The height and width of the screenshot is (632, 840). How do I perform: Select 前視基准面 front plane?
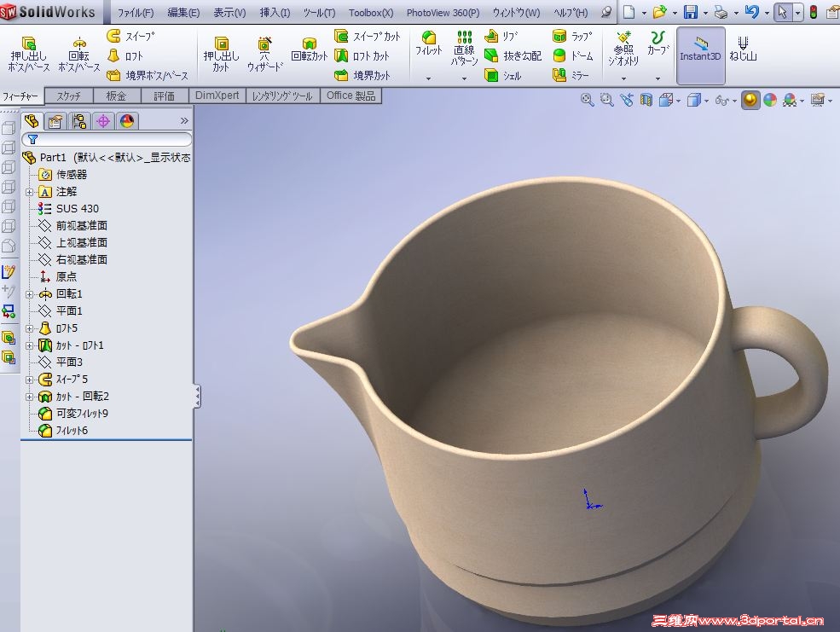pos(81,225)
